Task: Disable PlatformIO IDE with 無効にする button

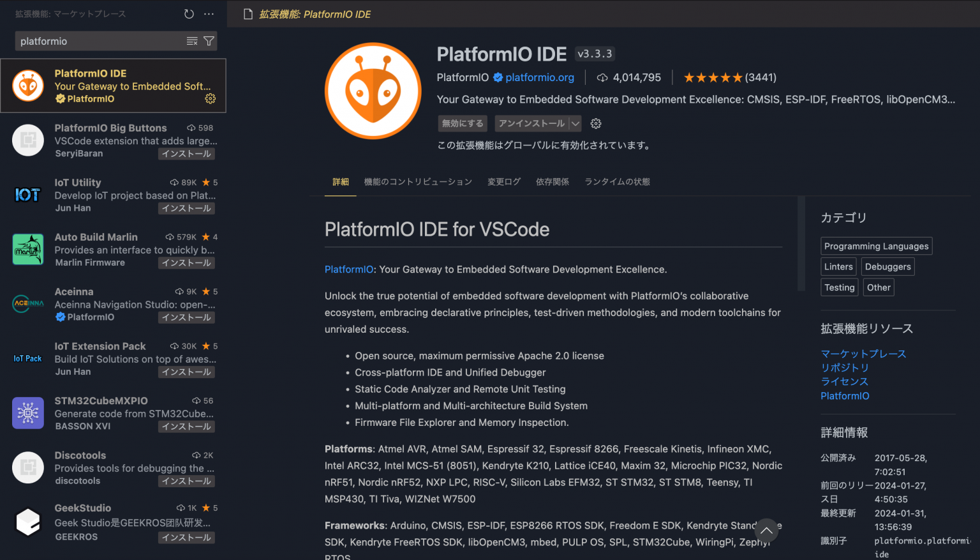Action: (x=462, y=123)
